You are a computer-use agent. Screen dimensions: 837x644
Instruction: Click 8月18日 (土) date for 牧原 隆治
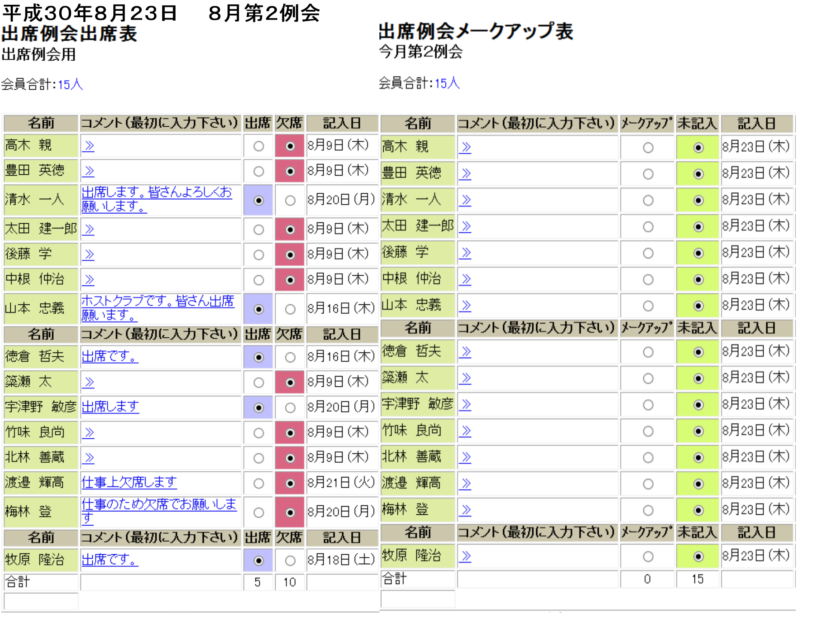[341, 559]
